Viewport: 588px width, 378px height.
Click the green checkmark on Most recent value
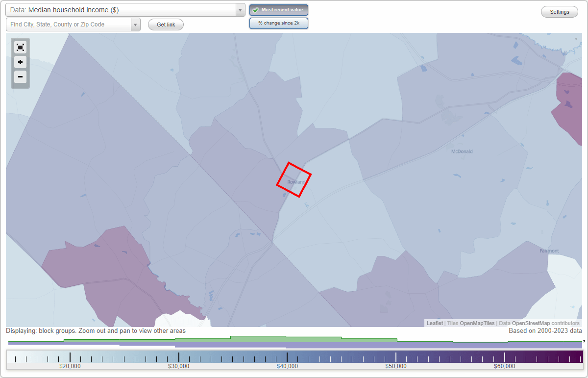(x=256, y=9)
